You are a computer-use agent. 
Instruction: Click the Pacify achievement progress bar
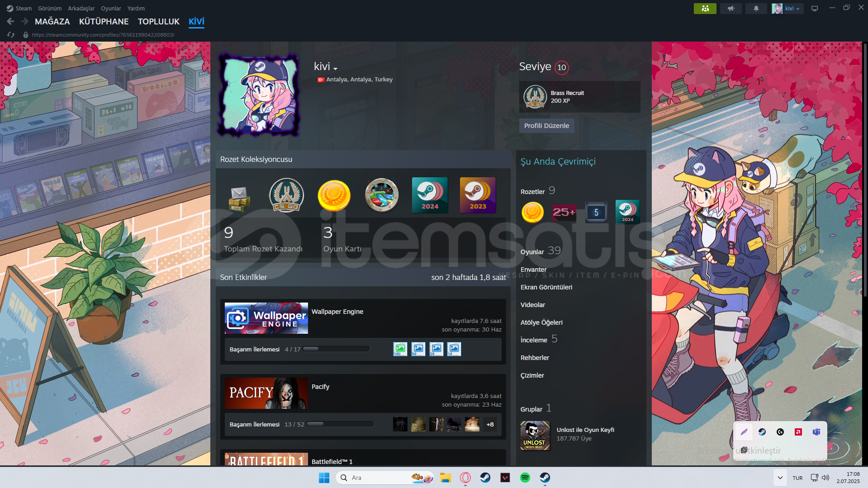340,424
